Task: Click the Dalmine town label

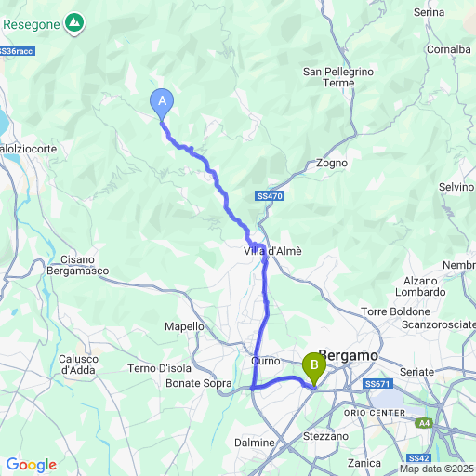Action: [255, 443]
